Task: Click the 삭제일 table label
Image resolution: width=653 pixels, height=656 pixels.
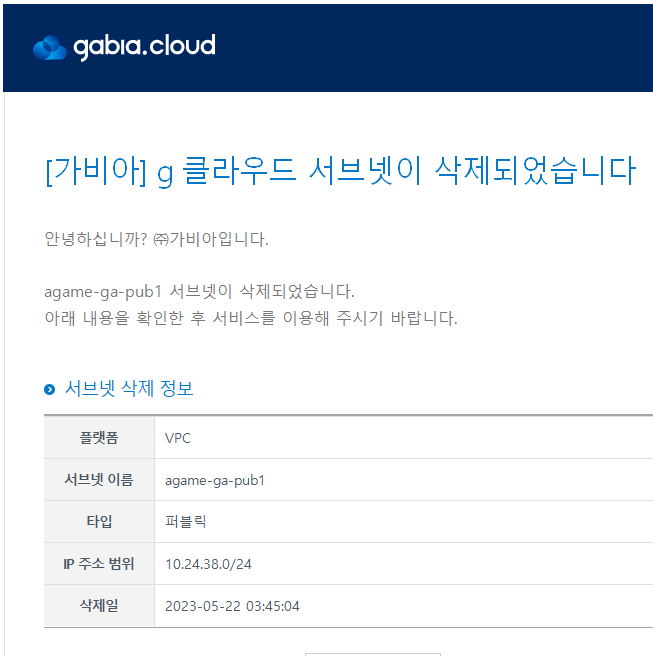Action: pos(99,605)
